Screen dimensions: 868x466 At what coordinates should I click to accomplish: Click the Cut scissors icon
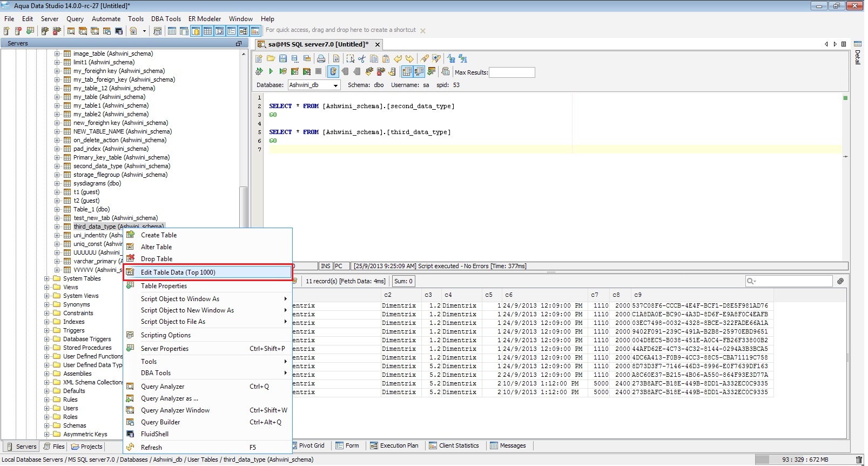362,59
